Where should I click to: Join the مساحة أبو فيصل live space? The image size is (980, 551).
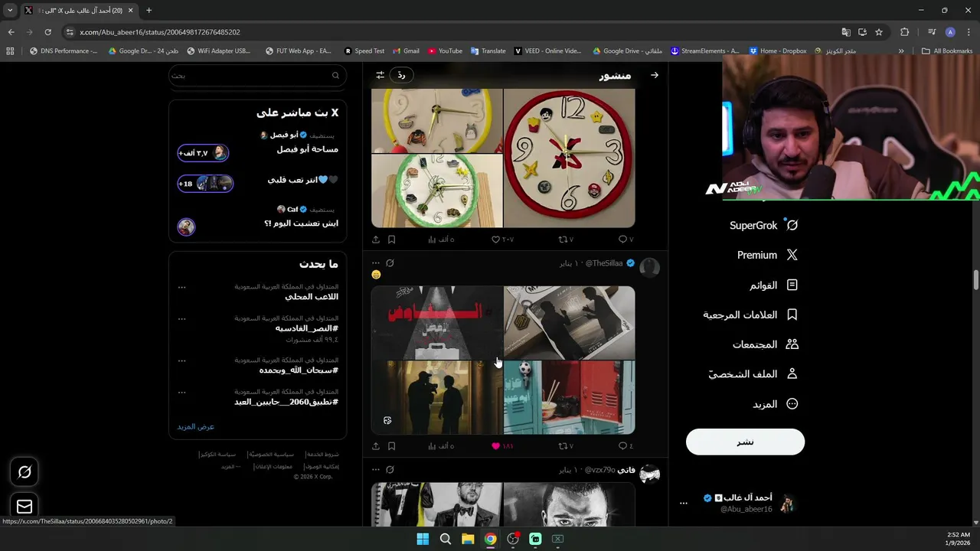point(203,153)
